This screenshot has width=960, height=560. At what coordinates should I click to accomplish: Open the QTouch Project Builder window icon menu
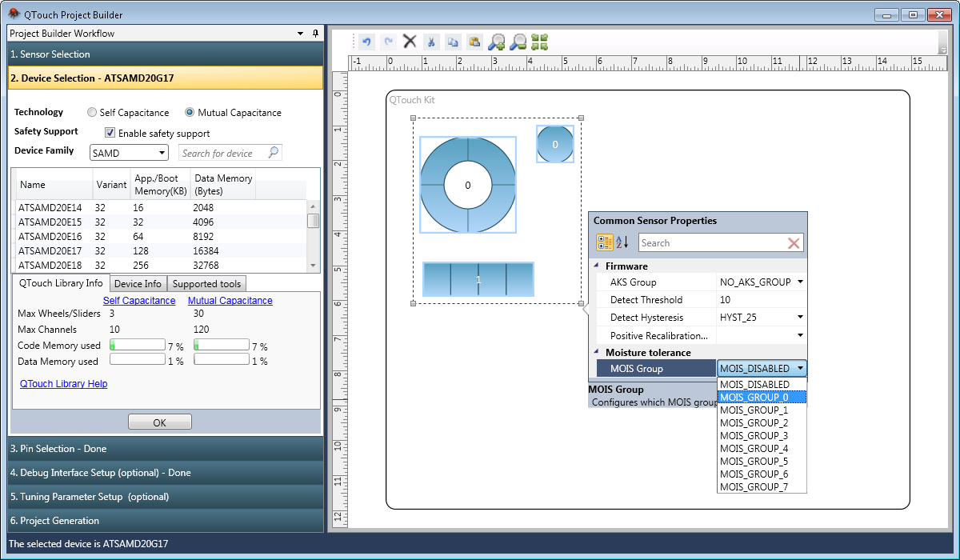tap(14, 14)
